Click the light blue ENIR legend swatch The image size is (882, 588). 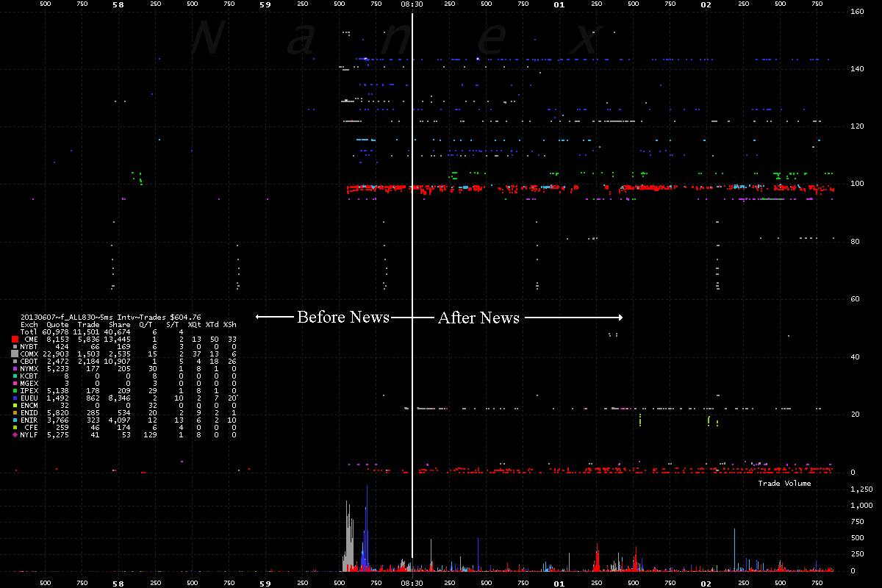click(x=15, y=420)
